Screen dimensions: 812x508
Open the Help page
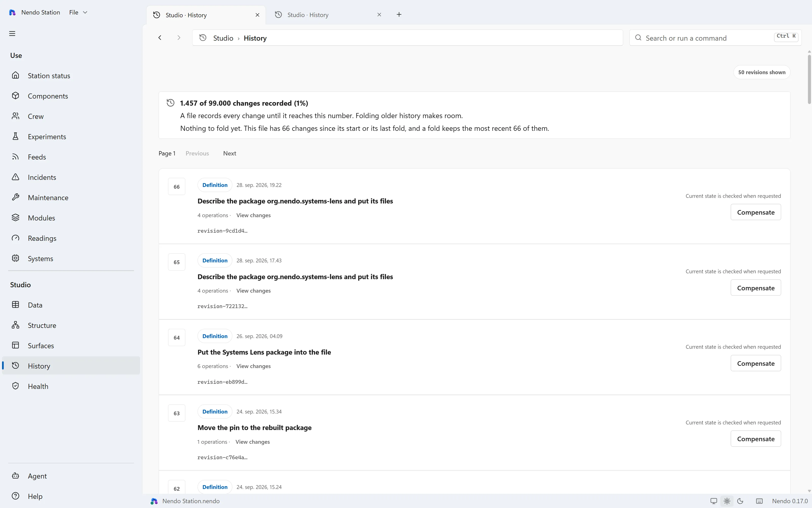click(x=71, y=496)
